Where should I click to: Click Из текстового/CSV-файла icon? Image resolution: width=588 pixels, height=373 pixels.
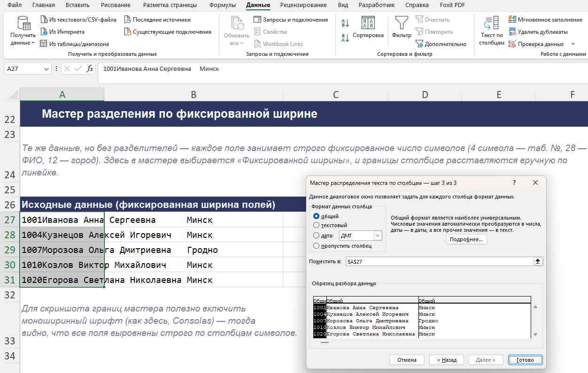click(44, 20)
